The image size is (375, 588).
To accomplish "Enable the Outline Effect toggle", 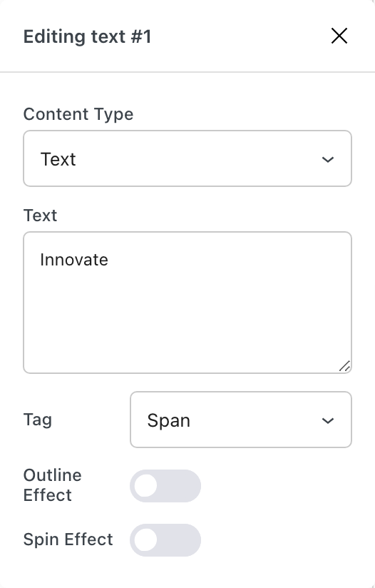I will coord(165,486).
